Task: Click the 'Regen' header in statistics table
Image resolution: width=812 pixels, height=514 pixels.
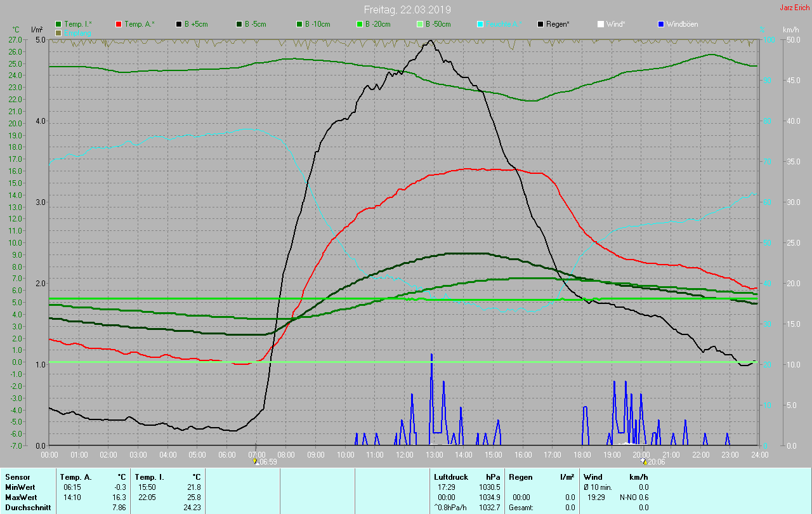Action: pos(520,477)
